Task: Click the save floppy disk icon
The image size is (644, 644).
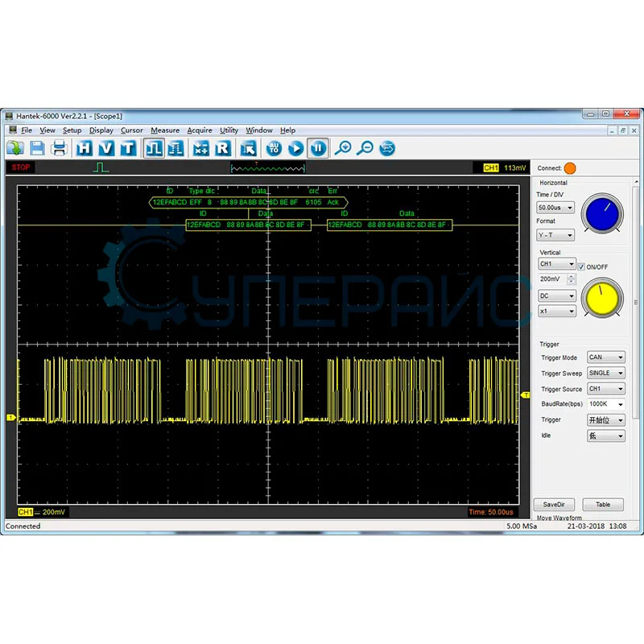Action: (37, 148)
